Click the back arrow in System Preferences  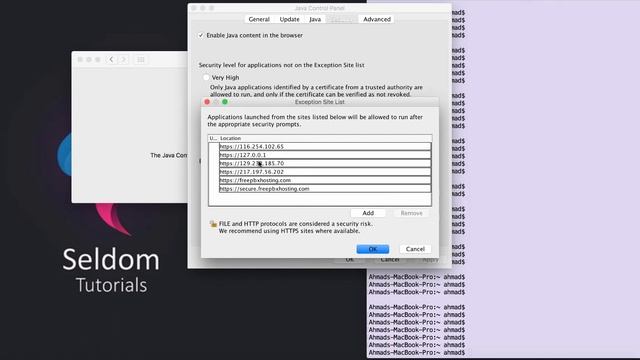click(x=111, y=60)
